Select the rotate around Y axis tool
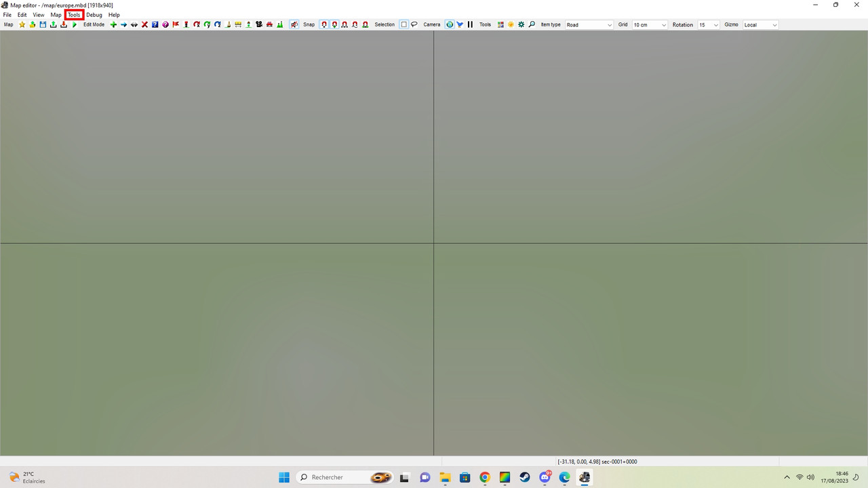This screenshot has width=868, height=488. [x=207, y=24]
